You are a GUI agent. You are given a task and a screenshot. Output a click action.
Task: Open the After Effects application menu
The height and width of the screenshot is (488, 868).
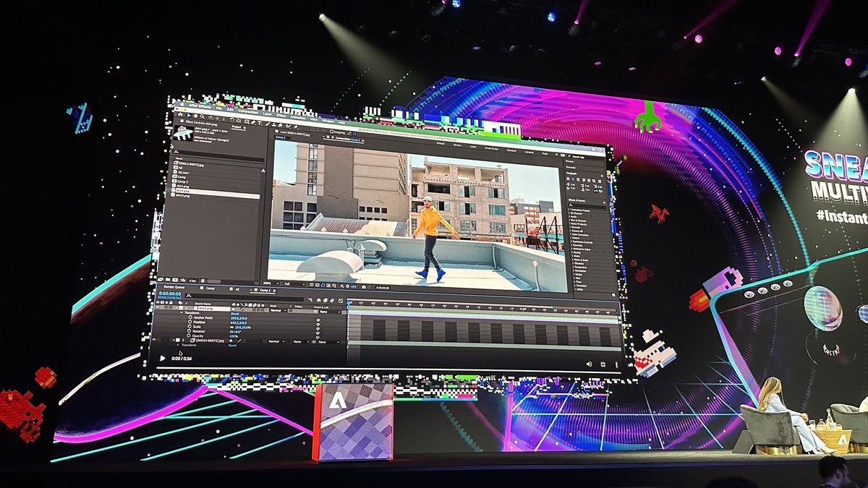[200, 106]
